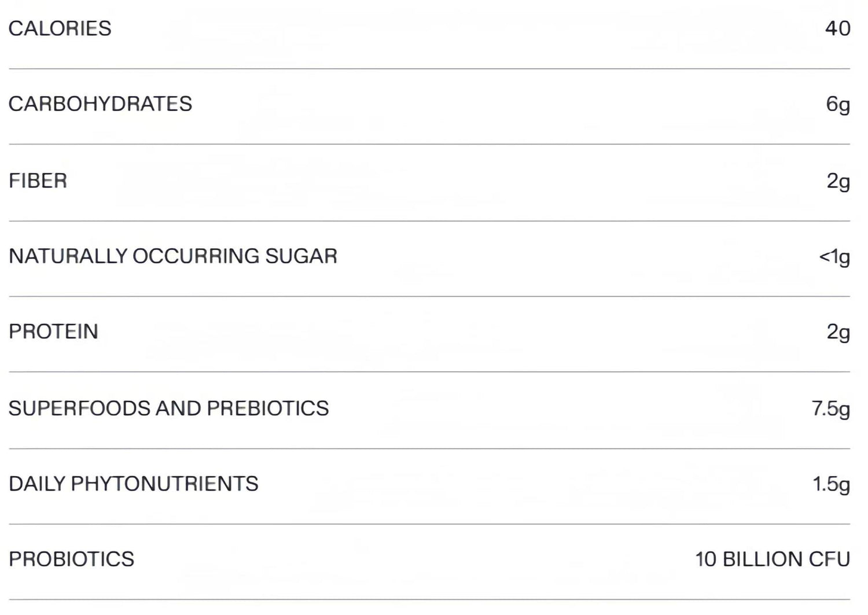
Task: Select the <1g sugar value
Action: tap(834, 256)
